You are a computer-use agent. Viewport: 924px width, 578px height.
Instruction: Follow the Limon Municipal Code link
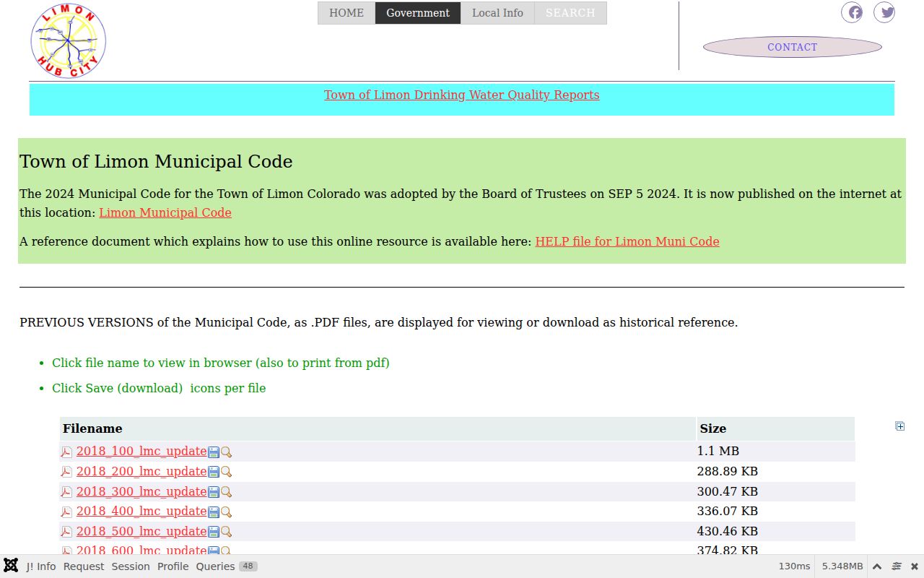point(165,212)
